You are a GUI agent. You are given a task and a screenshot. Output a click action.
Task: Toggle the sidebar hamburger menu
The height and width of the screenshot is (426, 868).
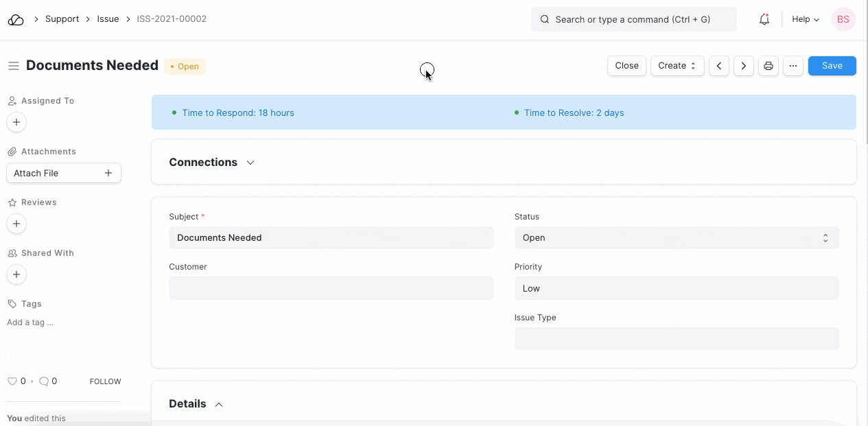point(13,66)
